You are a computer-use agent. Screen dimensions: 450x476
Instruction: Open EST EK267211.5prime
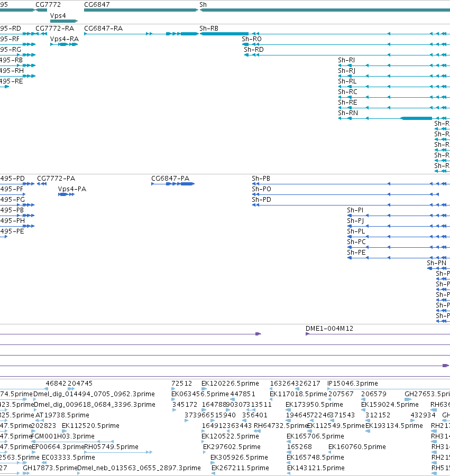(240, 468)
